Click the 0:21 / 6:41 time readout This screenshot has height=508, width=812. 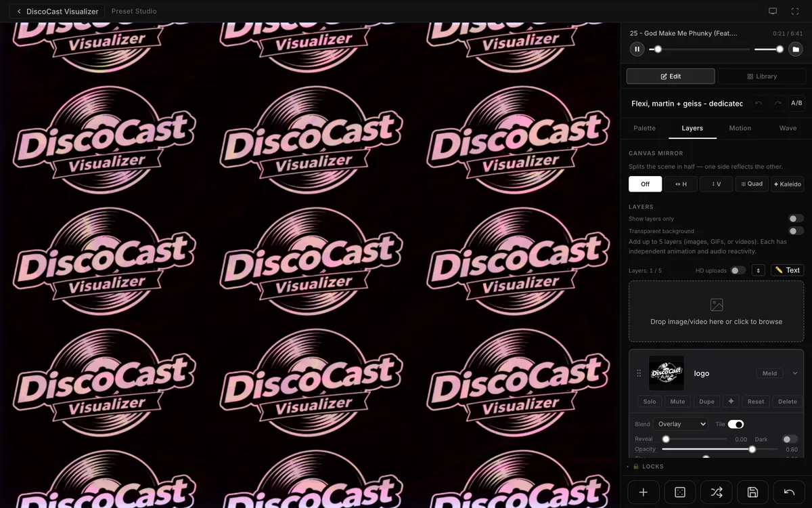click(788, 33)
